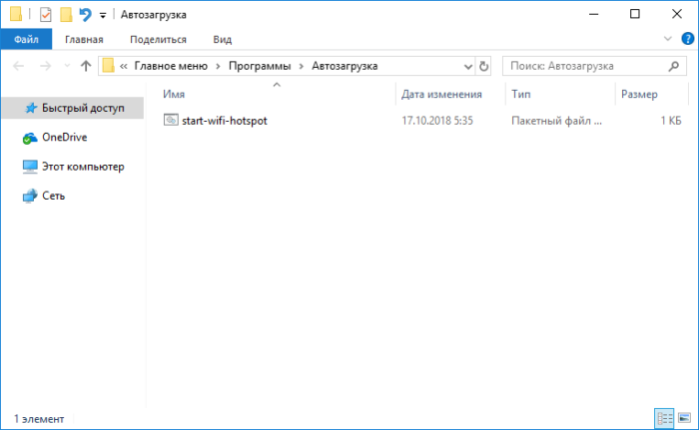Image resolution: width=699 pixels, height=430 pixels.
Task: Select Этот компьютер in navigation pane
Action: click(83, 167)
